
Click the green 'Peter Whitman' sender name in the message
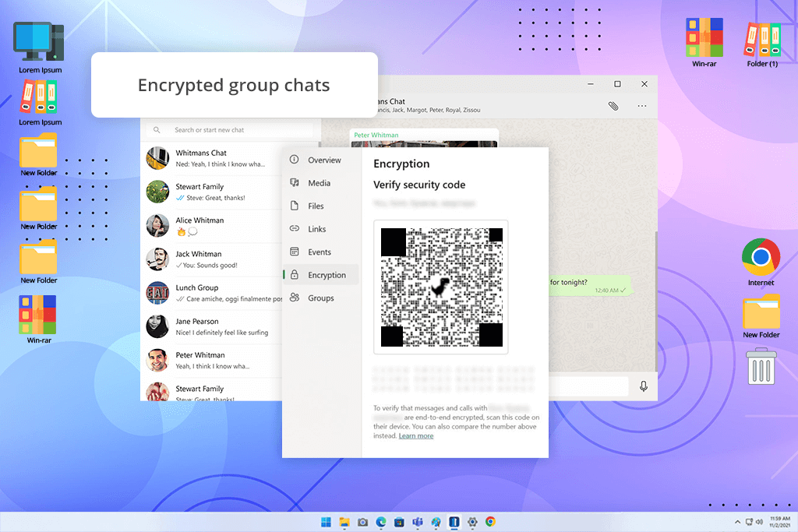pyautogui.click(x=376, y=135)
